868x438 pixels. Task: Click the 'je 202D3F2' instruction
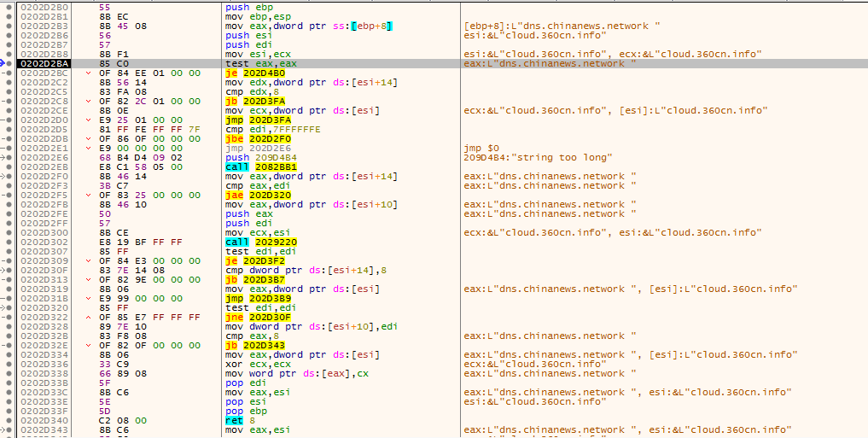pos(255,260)
